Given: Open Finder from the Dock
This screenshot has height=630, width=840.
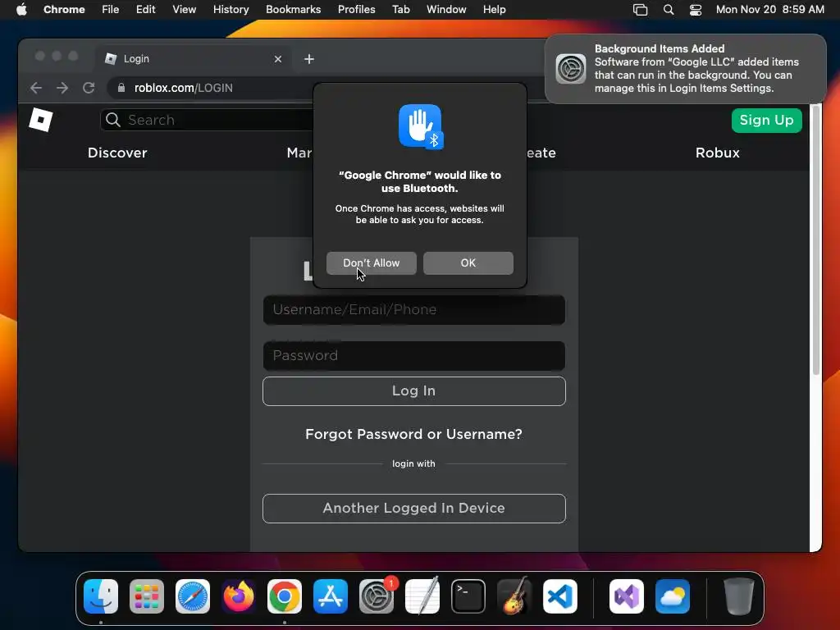Looking at the screenshot, I should [101, 596].
